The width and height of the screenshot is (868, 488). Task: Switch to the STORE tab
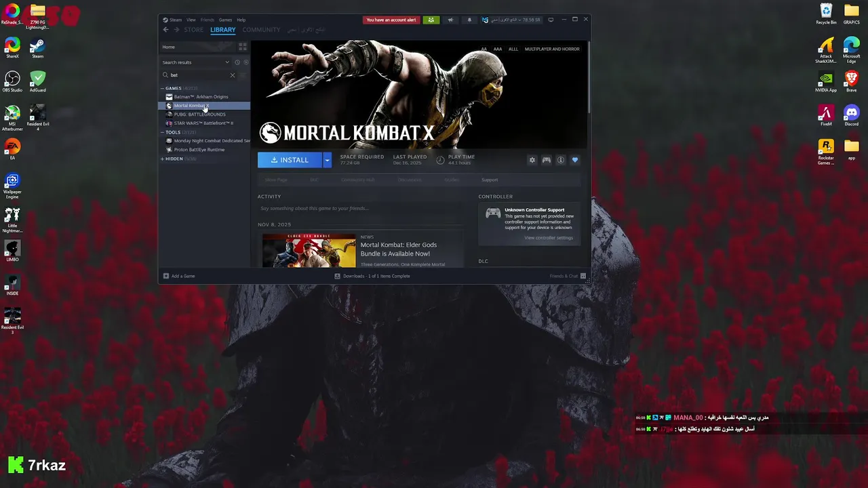click(x=193, y=30)
